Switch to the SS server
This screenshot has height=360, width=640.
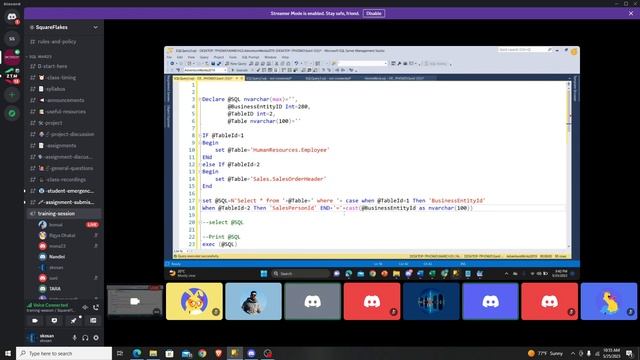point(12,39)
